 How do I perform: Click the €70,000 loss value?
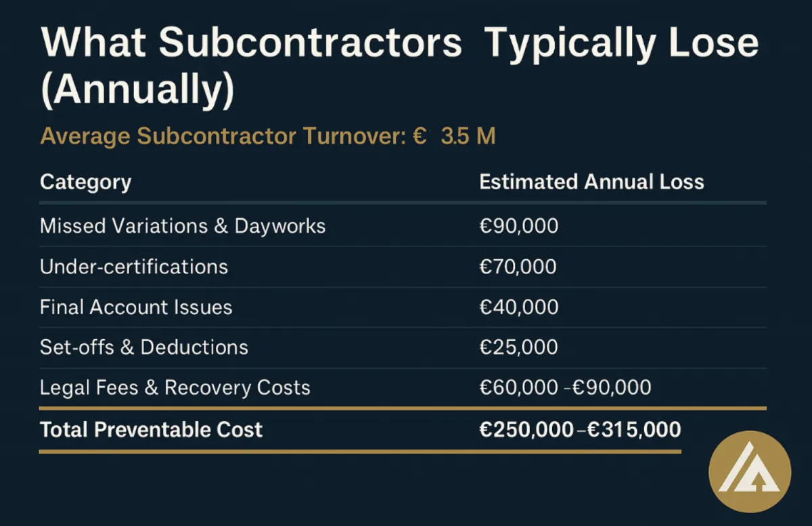[x=518, y=267]
